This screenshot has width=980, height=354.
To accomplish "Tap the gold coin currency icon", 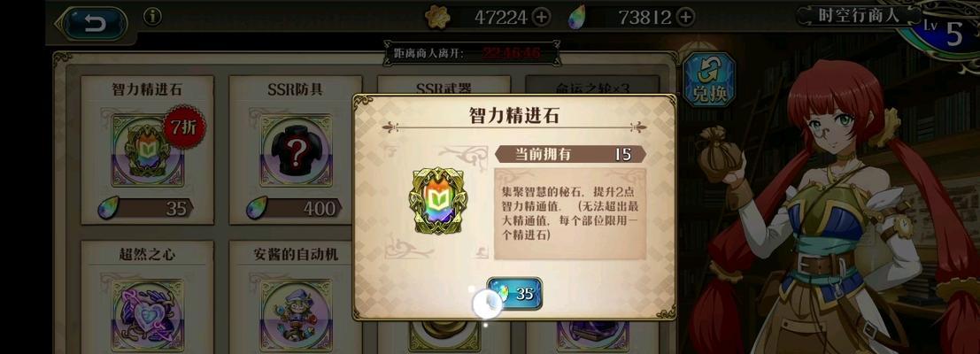I will point(437,18).
